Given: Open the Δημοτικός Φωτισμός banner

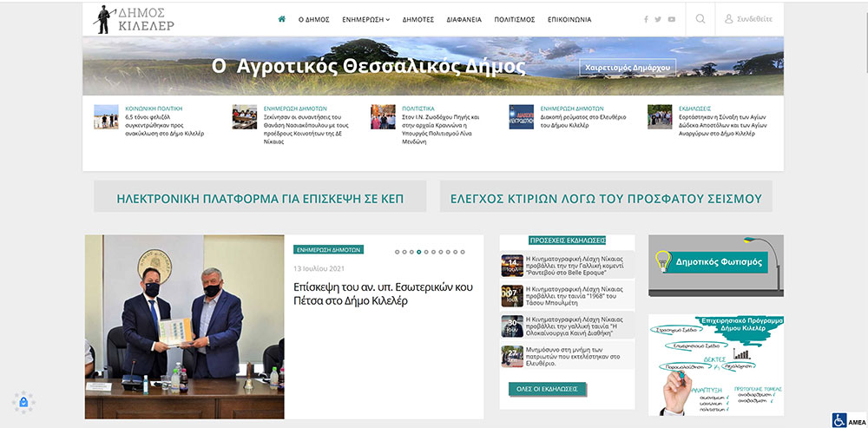Looking at the screenshot, I should click(716, 266).
